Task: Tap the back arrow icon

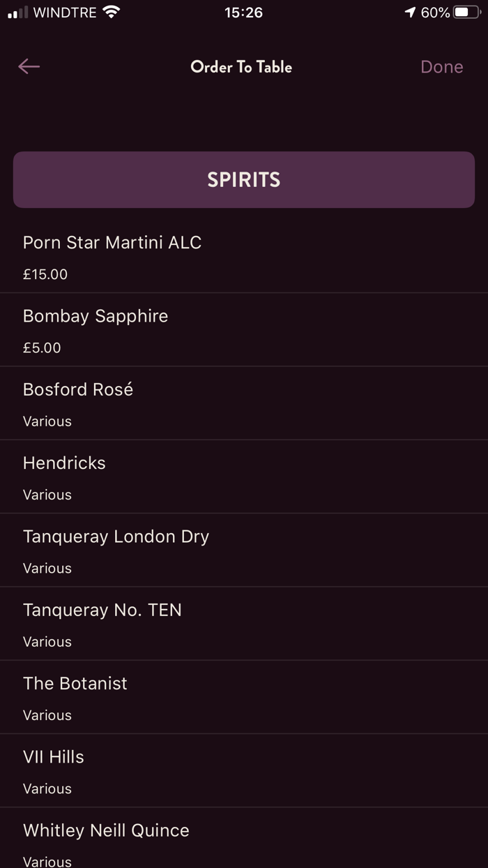Action: [x=29, y=66]
